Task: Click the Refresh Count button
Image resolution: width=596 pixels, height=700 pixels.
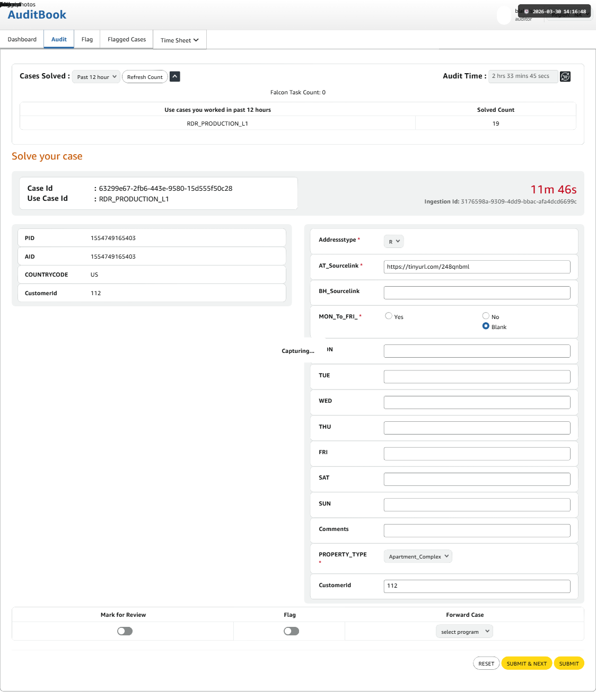Action: (145, 77)
